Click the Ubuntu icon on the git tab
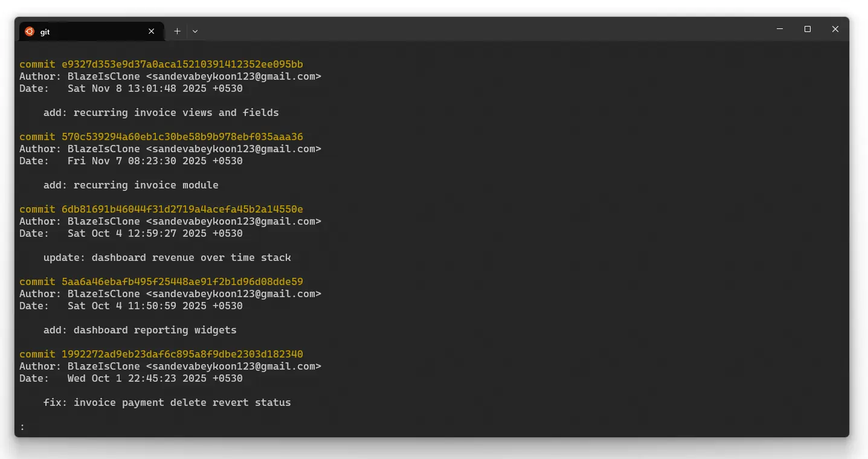This screenshot has height=459, width=868. click(x=29, y=31)
